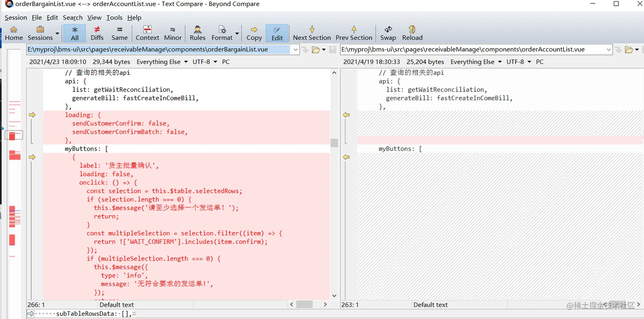Open right UTF-8 encoding dropdown
Viewport: 644px width, 319px height.
[x=519, y=62]
